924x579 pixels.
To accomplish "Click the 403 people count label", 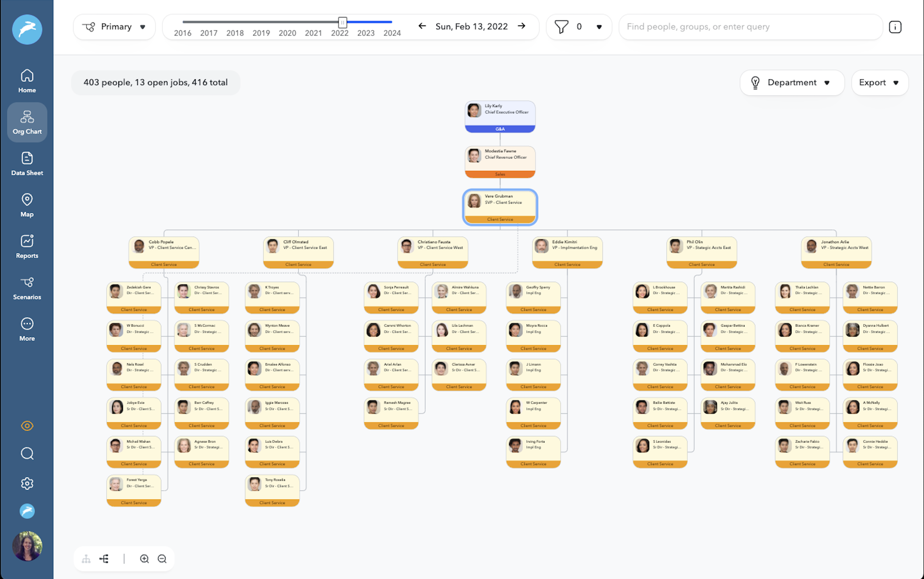I will coord(156,82).
